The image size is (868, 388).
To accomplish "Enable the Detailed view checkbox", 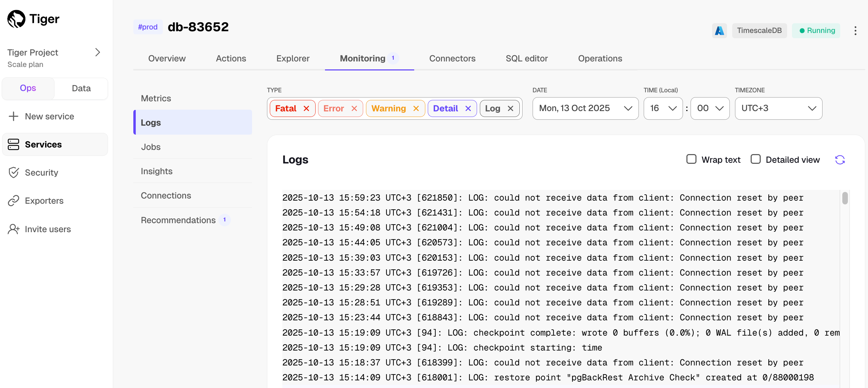I will [756, 159].
